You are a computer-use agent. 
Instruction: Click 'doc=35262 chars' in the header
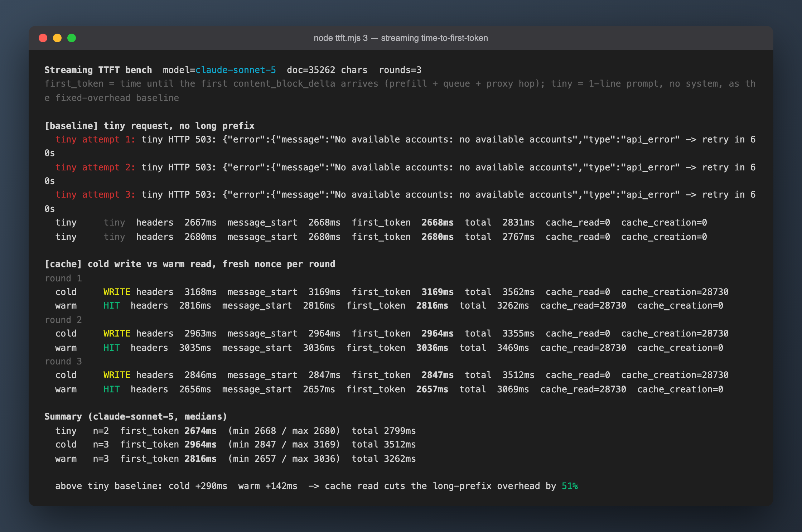327,70
